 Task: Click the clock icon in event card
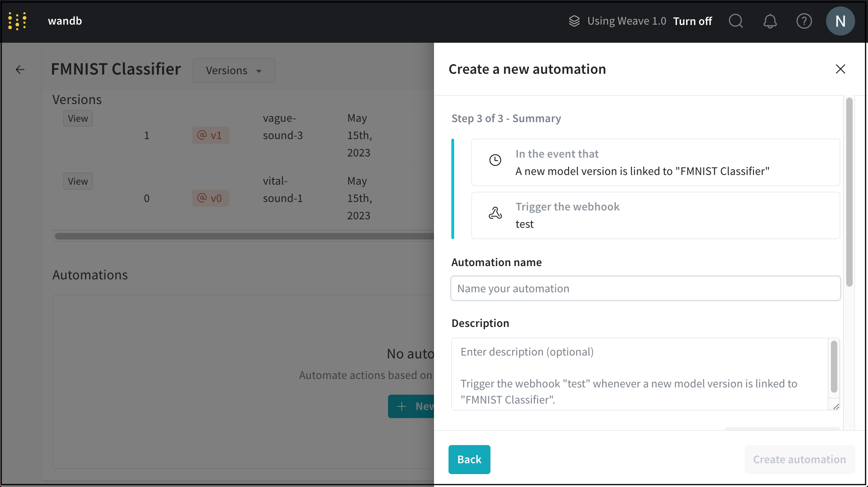tap(495, 160)
